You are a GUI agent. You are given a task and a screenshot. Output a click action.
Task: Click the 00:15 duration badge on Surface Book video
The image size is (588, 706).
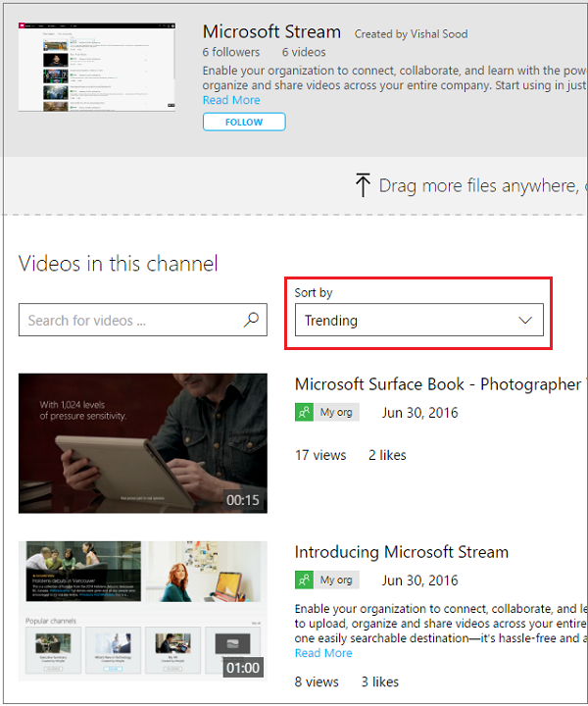pyautogui.click(x=243, y=500)
